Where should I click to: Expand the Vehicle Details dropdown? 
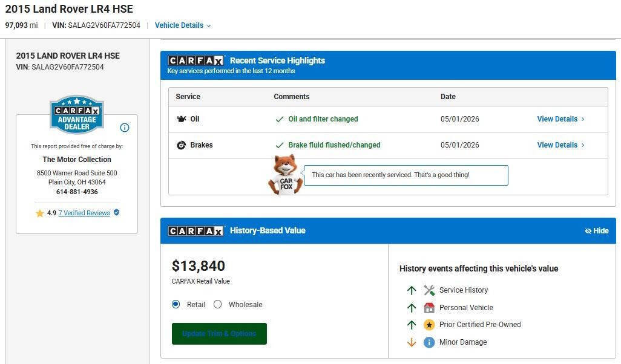(x=183, y=25)
